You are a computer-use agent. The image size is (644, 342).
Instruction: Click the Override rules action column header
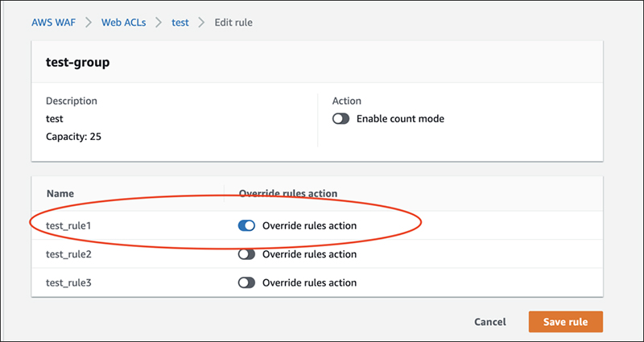pos(287,194)
